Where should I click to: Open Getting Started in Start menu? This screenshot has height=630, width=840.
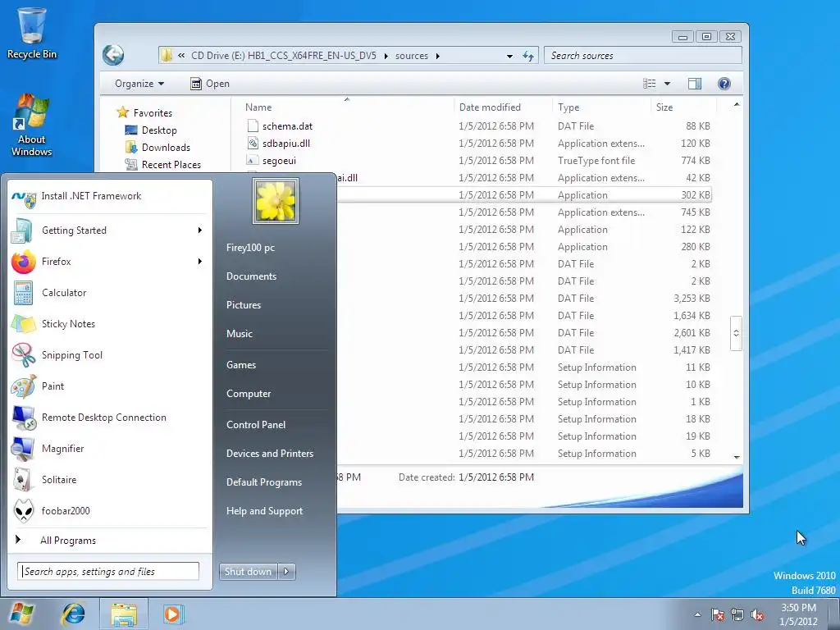click(x=109, y=231)
